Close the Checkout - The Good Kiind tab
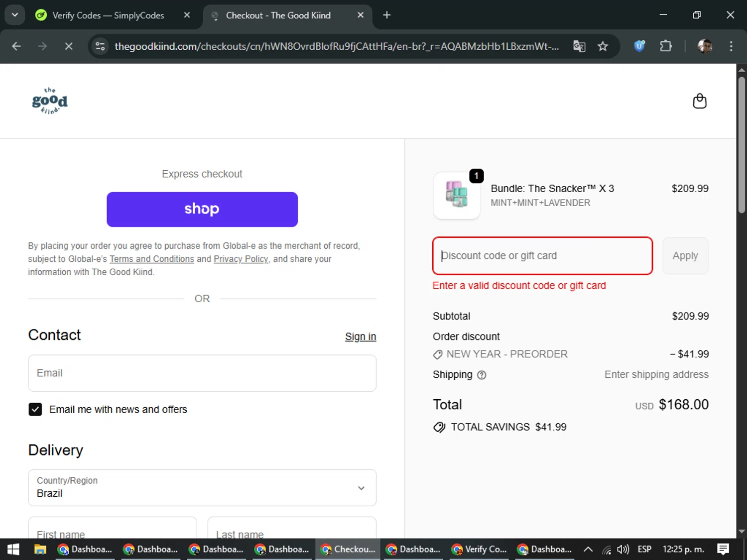This screenshot has height=560, width=747. click(x=361, y=15)
